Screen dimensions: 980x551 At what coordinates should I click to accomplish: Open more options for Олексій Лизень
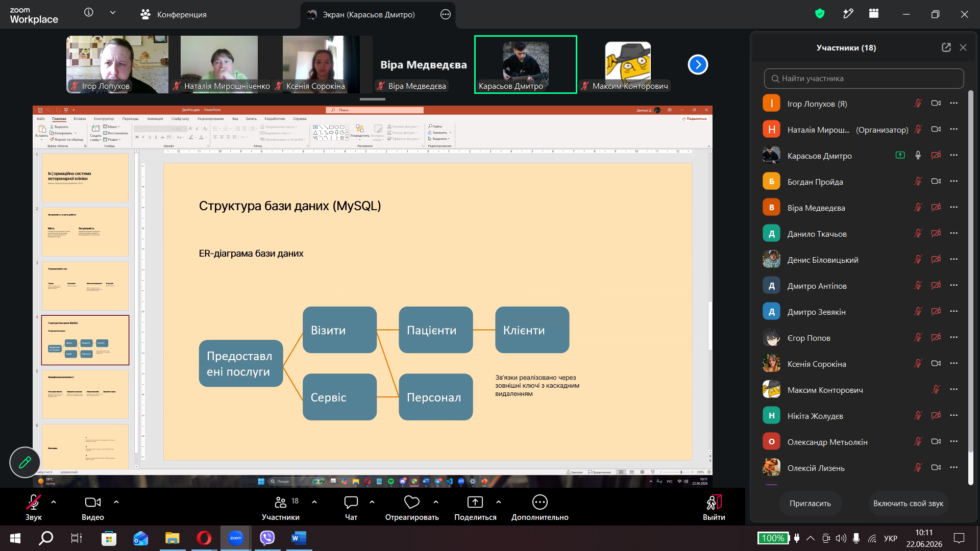pyautogui.click(x=953, y=468)
